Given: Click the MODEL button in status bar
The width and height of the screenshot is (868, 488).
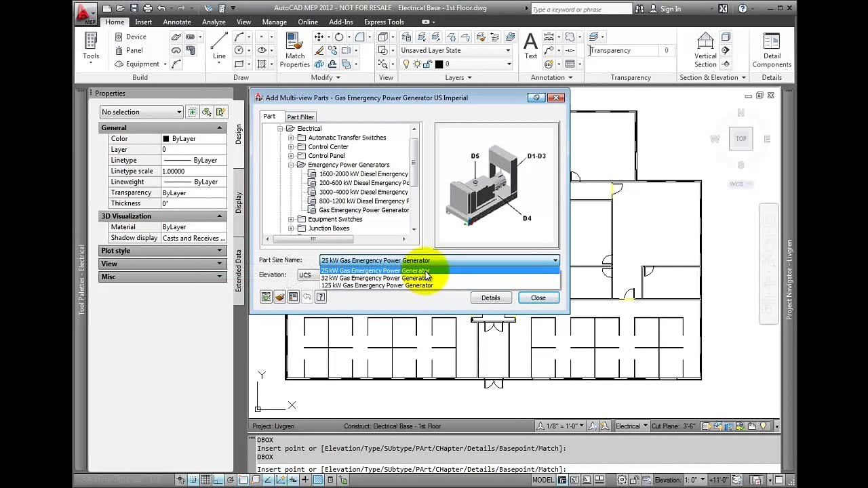Looking at the screenshot, I should [x=542, y=480].
